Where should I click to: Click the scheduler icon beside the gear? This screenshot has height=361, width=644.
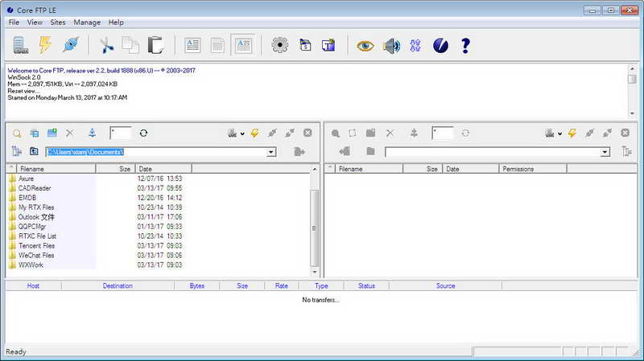point(305,45)
